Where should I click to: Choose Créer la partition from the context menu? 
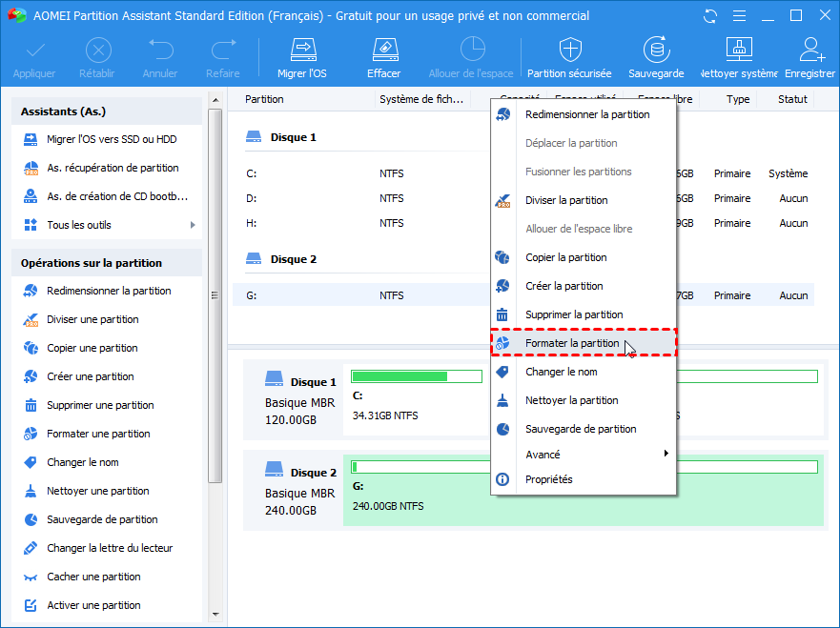584,286
